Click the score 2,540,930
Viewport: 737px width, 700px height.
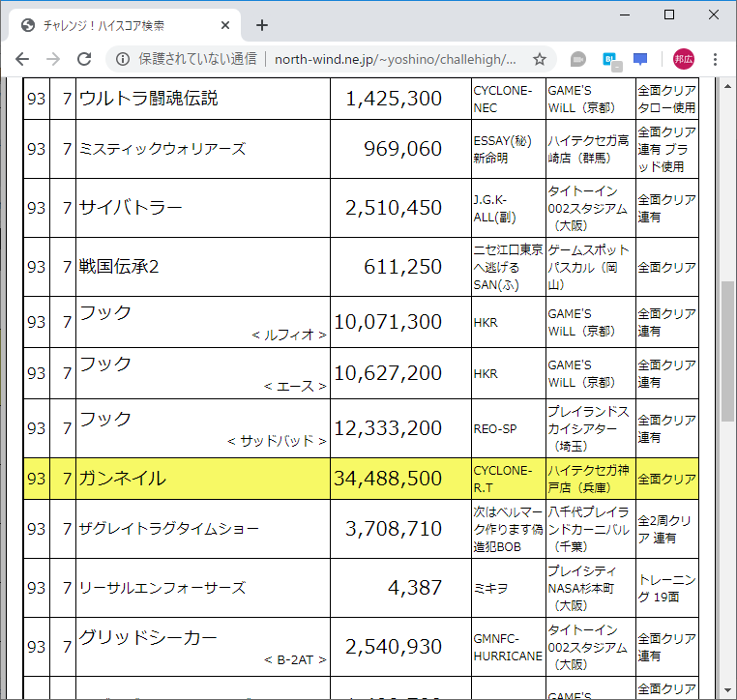pyautogui.click(x=394, y=647)
